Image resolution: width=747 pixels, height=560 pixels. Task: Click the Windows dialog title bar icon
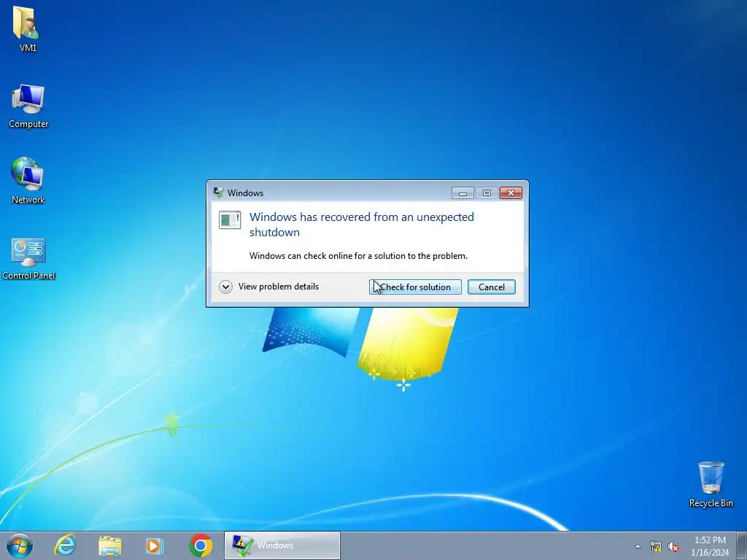coord(219,192)
